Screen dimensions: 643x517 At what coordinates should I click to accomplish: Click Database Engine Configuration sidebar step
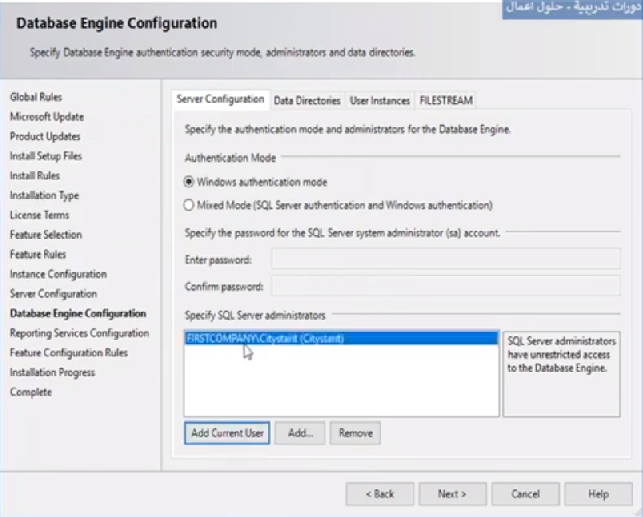point(78,314)
